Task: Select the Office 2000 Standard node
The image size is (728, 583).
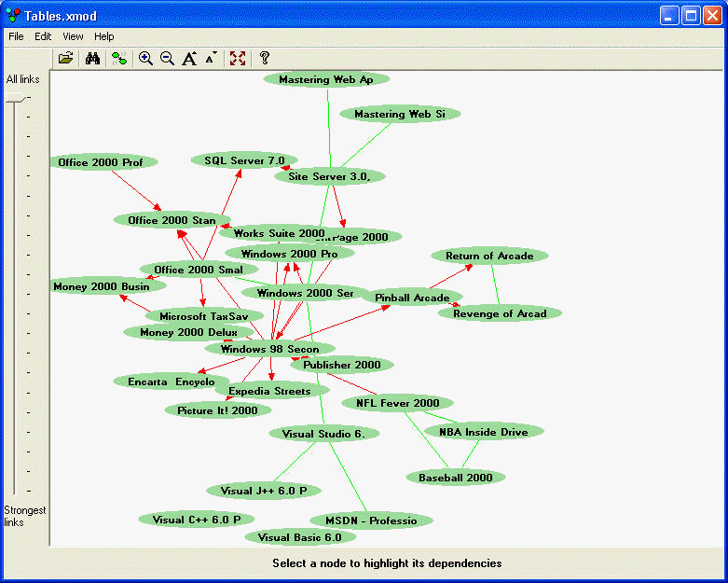Action: pyautogui.click(x=172, y=220)
